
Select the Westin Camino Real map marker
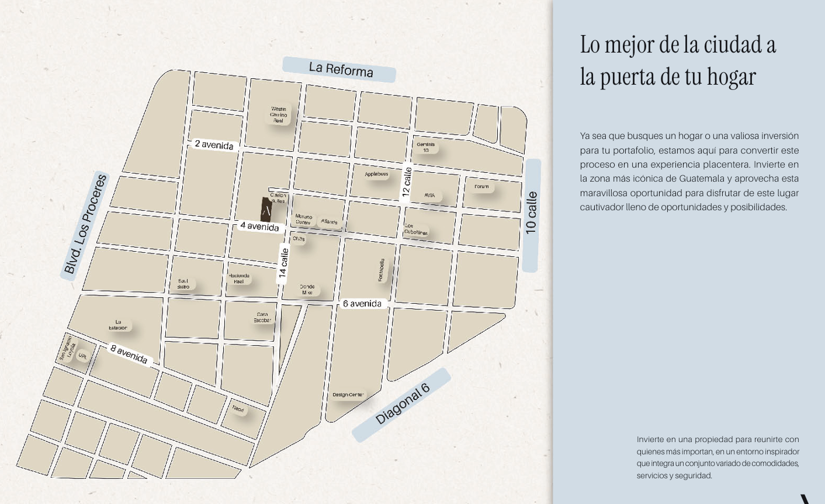[x=279, y=115]
